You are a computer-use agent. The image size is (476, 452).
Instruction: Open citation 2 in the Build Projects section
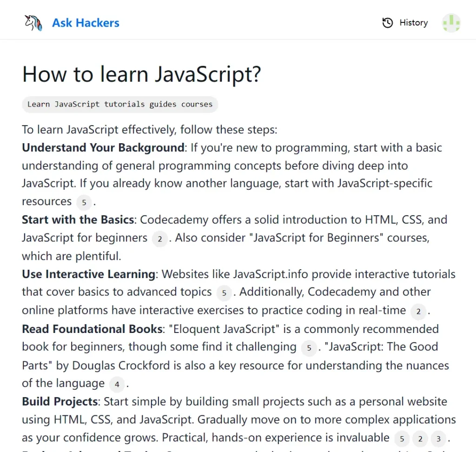click(420, 439)
